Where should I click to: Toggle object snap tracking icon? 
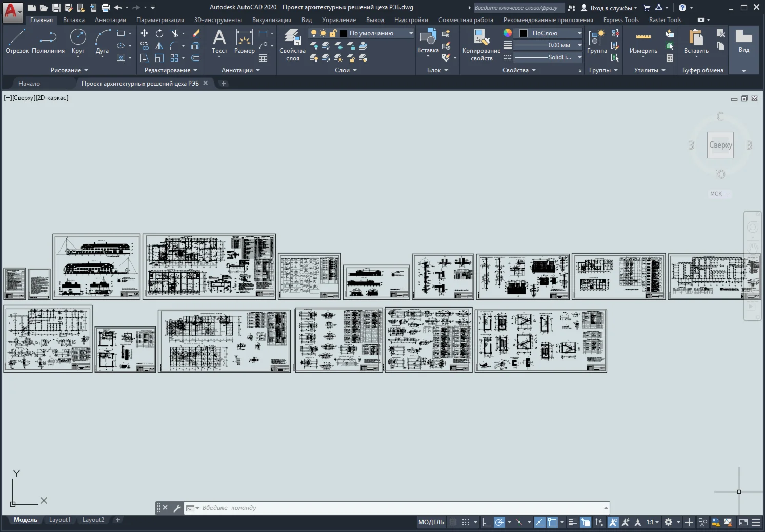pyautogui.click(x=539, y=522)
